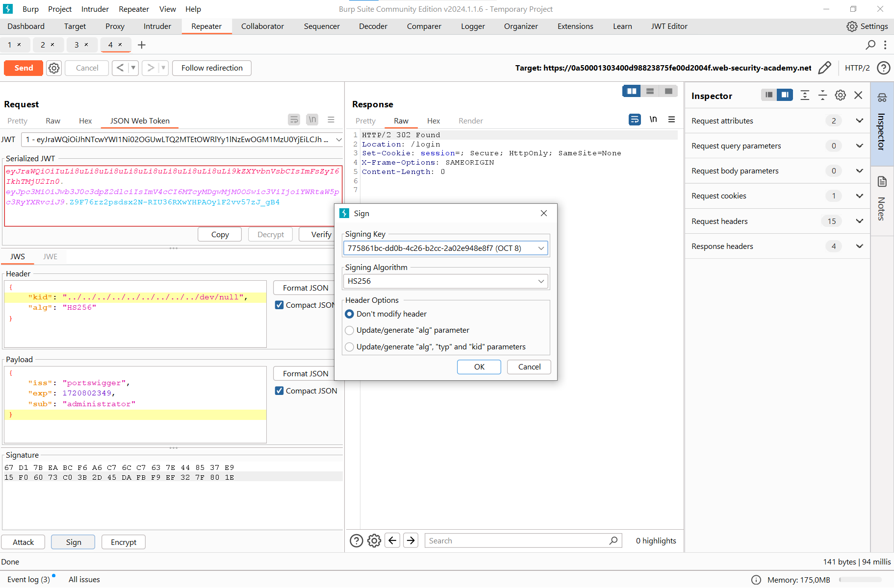894x588 pixels.
Task: Toggle line wrap in Response panel
Action: point(635,120)
